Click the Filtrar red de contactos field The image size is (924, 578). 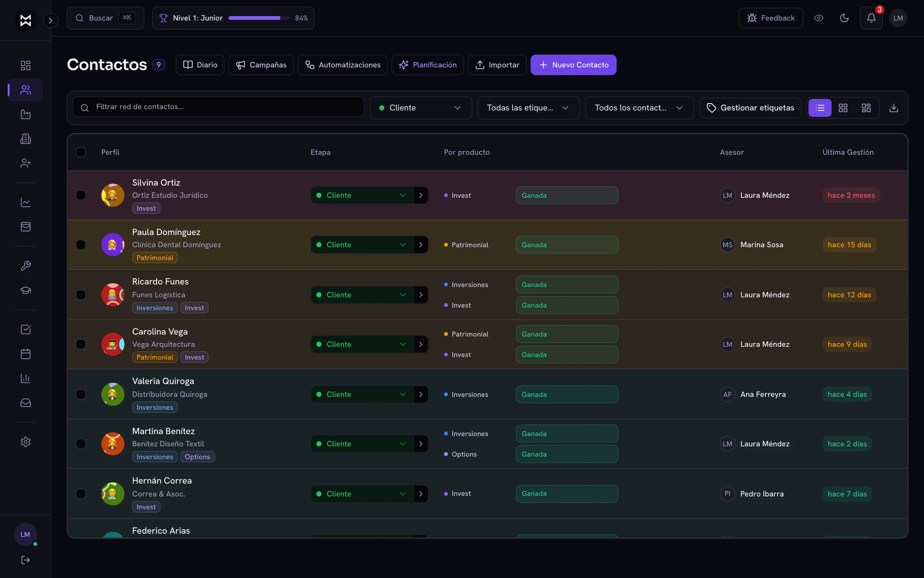coord(218,107)
